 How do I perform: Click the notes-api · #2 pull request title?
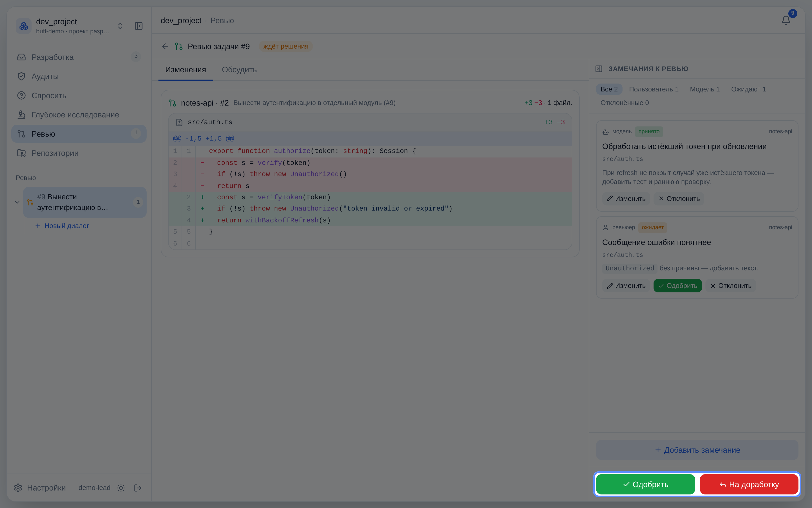[x=205, y=103]
